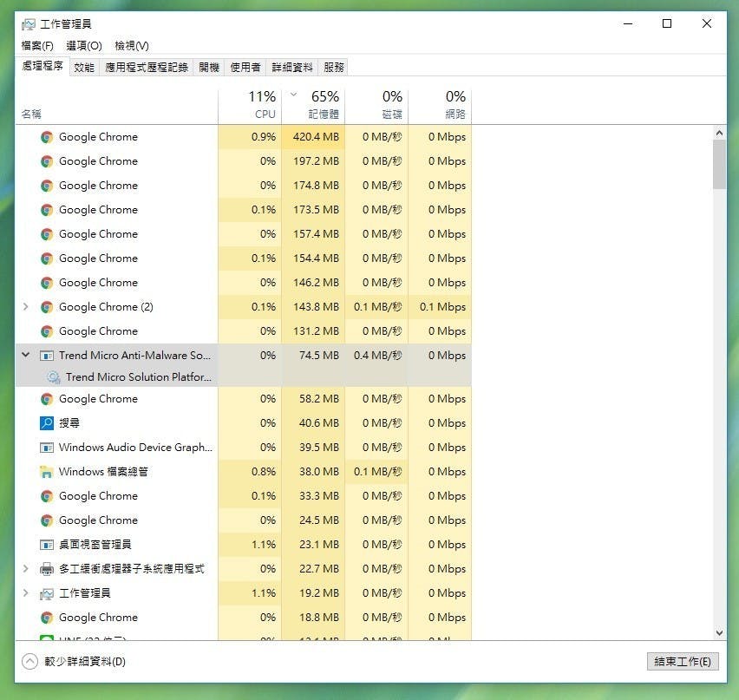The width and height of the screenshot is (739, 700).
Task: Click the scrollbar up arrow
Action: 719,133
